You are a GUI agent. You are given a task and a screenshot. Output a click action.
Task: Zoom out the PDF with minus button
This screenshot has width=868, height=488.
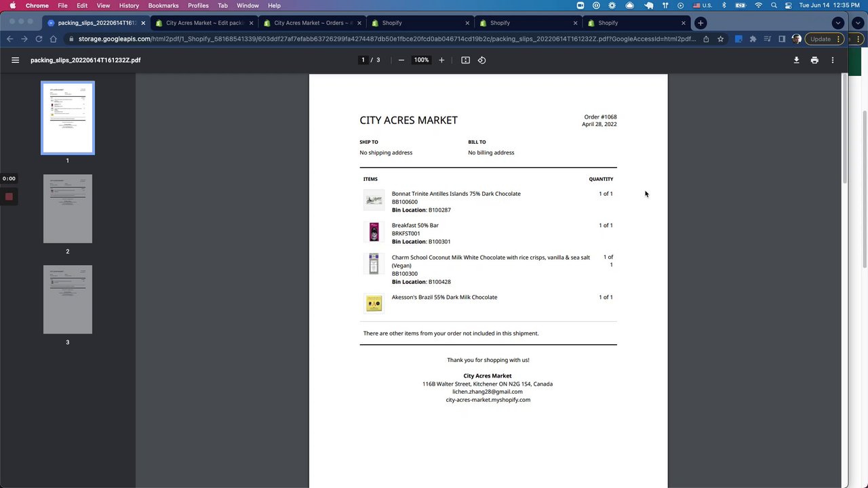pyautogui.click(x=401, y=60)
